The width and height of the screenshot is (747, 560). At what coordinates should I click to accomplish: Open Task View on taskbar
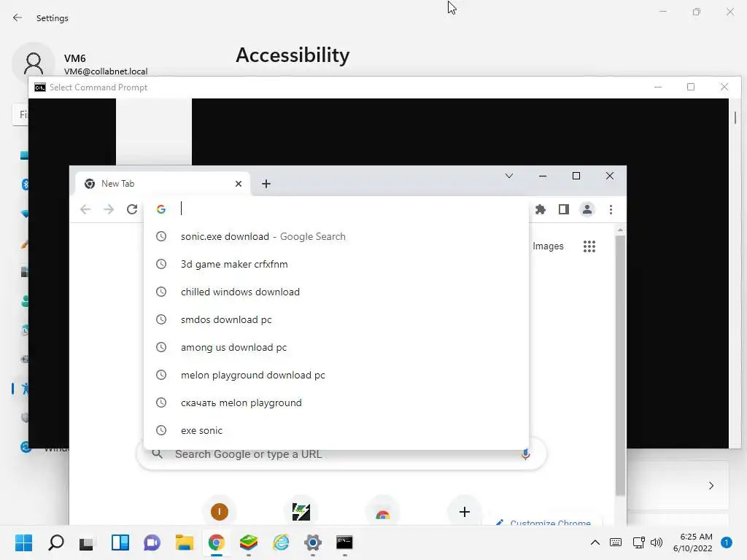click(87, 542)
